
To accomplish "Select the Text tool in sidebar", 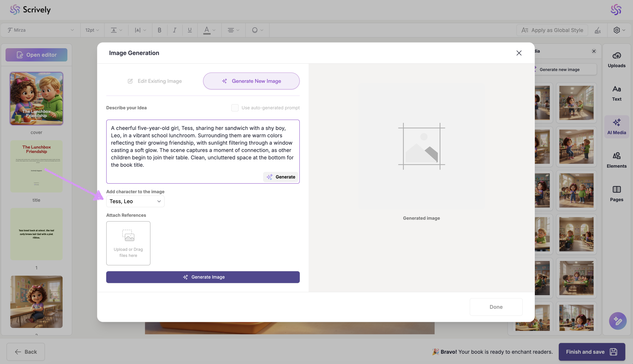I will tap(616, 93).
